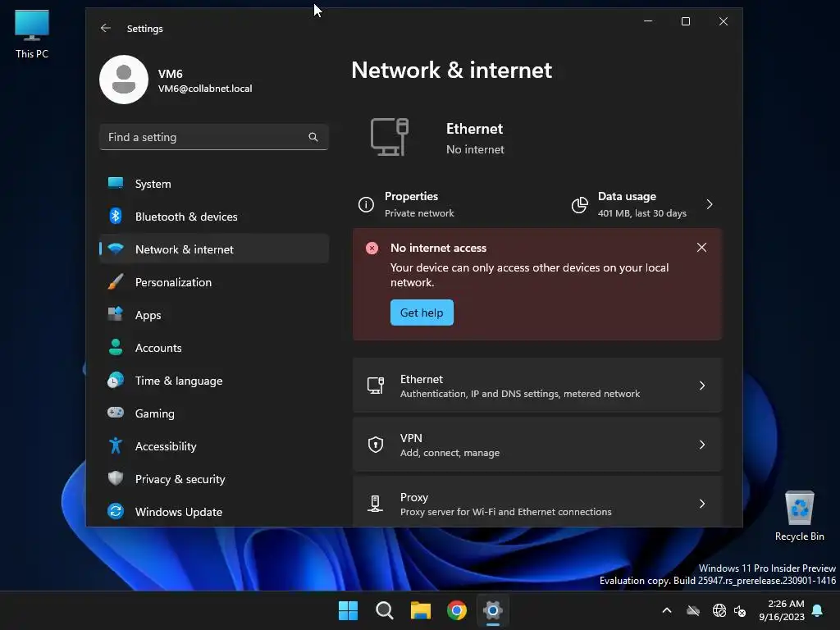Click the Proxy server icon

tap(375, 504)
